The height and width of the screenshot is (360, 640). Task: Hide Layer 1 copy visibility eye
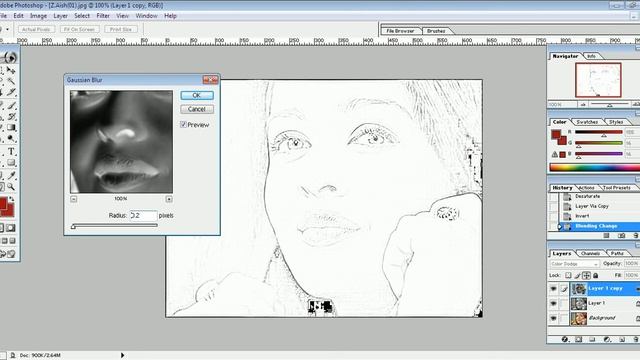click(553, 289)
